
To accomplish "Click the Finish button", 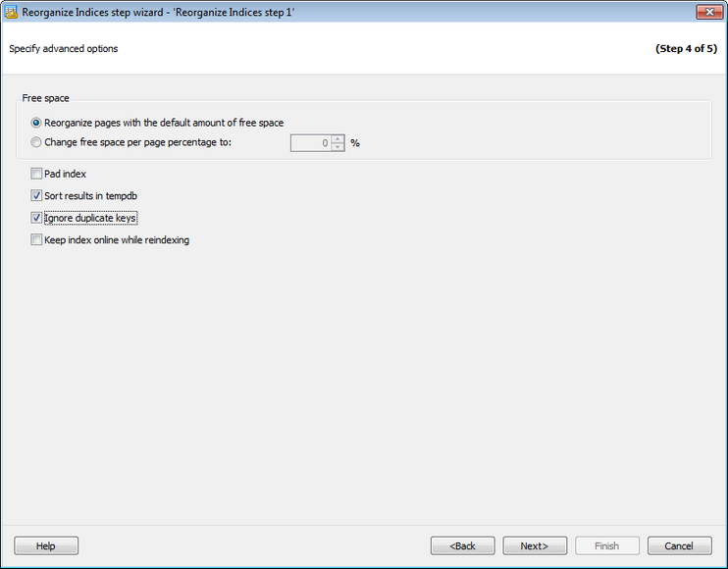I will (x=606, y=545).
